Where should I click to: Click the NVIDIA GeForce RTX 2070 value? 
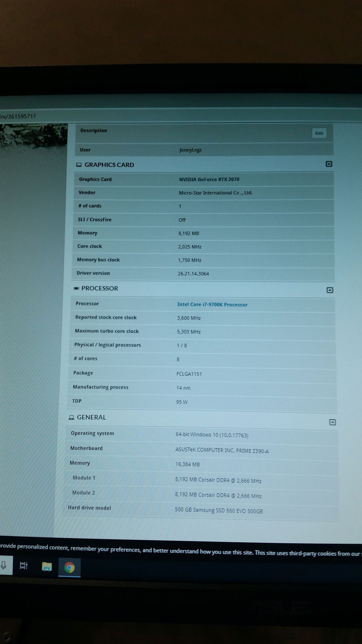[x=209, y=179]
